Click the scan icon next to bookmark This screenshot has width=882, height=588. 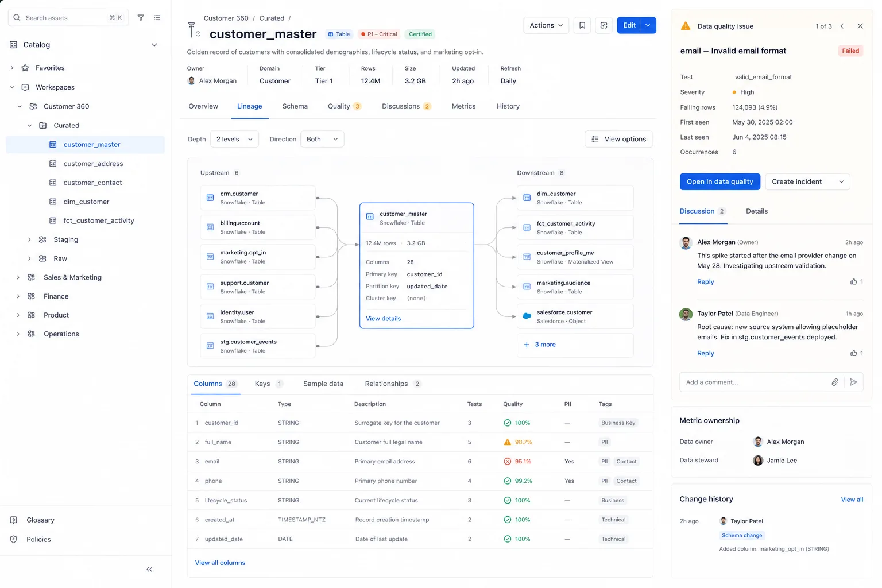click(604, 25)
